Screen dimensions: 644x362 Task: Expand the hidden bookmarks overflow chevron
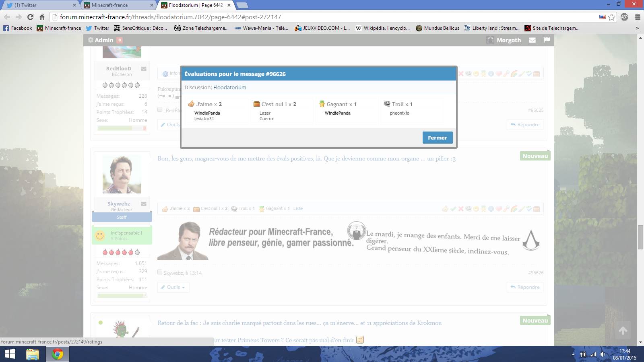(x=637, y=28)
